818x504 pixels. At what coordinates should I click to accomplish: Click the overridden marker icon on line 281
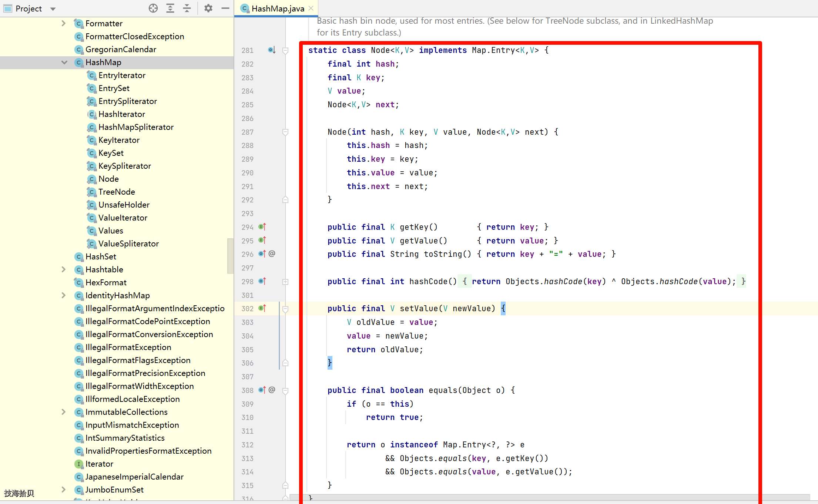point(272,50)
